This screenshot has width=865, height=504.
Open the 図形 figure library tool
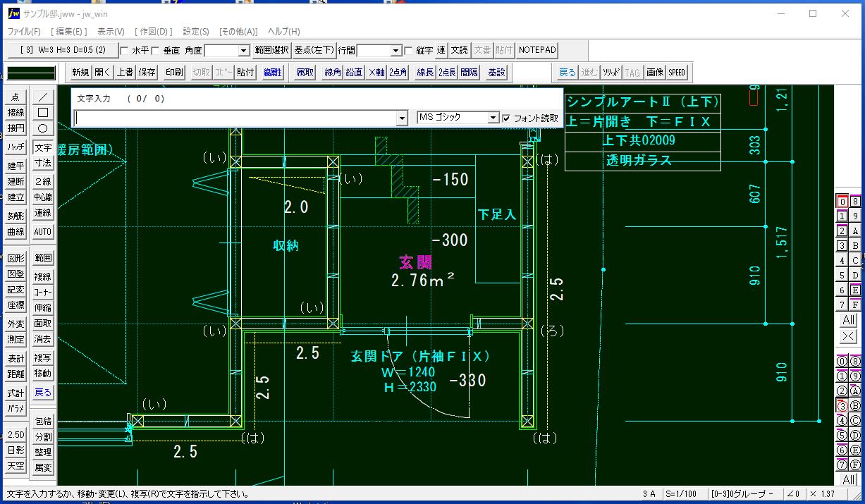(x=16, y=258)
